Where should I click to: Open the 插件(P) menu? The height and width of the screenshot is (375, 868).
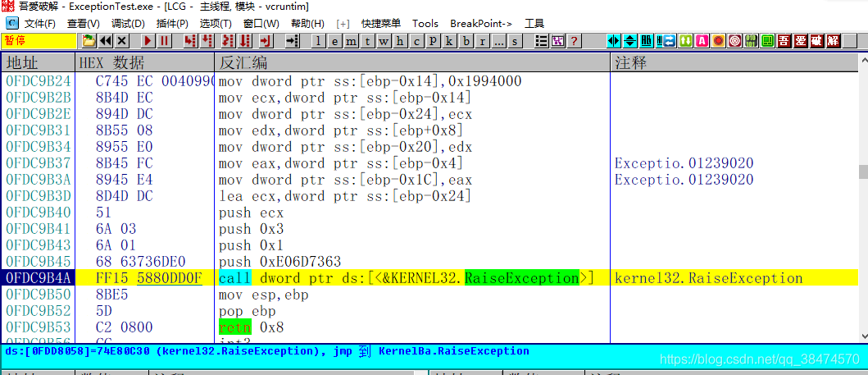tap(172, 24)
